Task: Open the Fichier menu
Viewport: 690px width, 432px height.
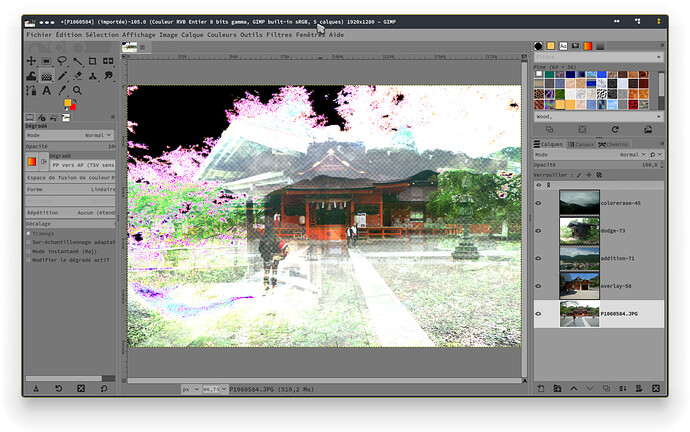Action: click(39, 35)
